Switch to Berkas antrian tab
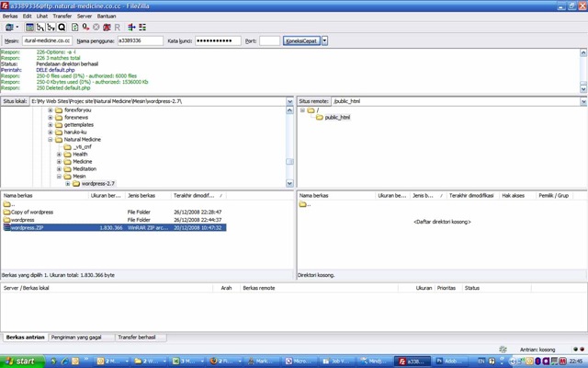The width and height of the screenshot is (588, 368). 25,338
